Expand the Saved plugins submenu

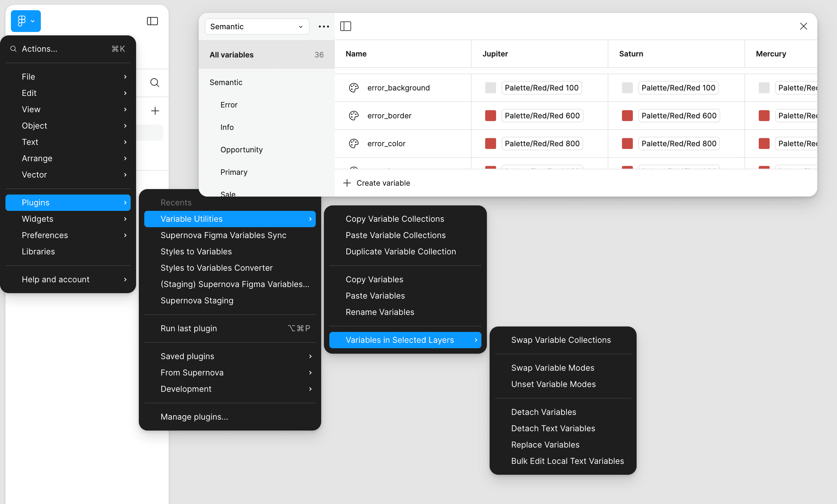[x=230, y=356]
